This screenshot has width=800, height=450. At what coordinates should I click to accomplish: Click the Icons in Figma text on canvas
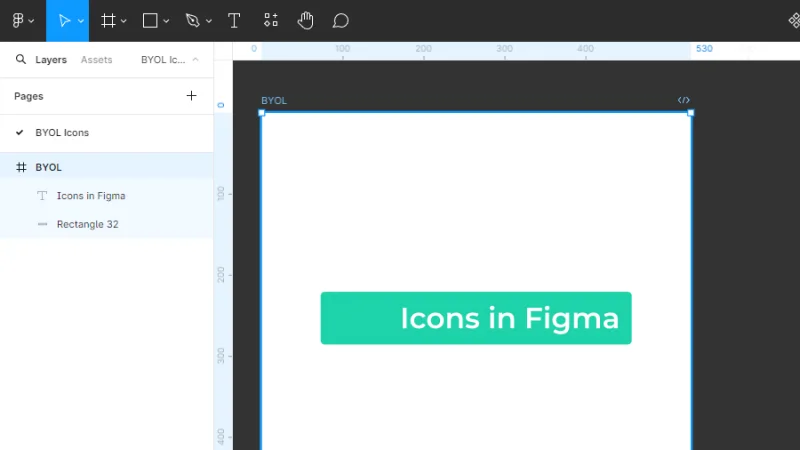click(510, 318)
